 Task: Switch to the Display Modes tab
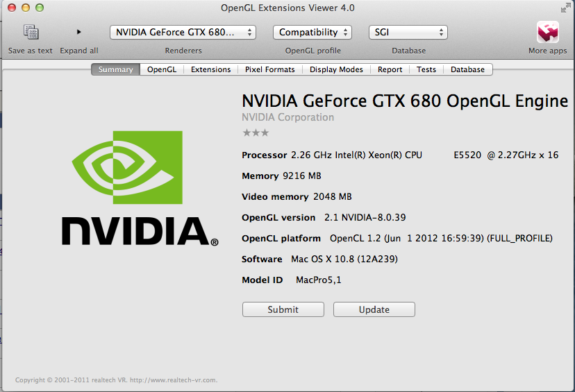336,69
